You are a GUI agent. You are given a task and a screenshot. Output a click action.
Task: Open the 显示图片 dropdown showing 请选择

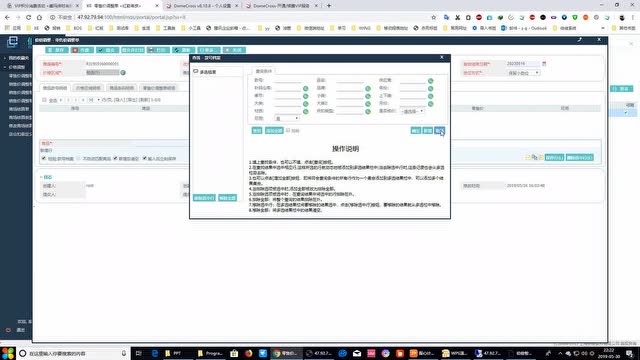click(412, 111)
